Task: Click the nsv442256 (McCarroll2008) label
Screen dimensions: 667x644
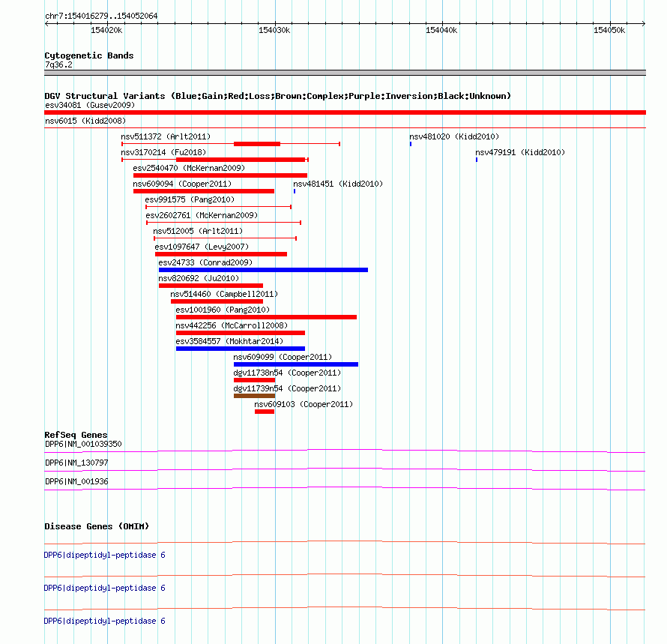Action: click(232, 325)
